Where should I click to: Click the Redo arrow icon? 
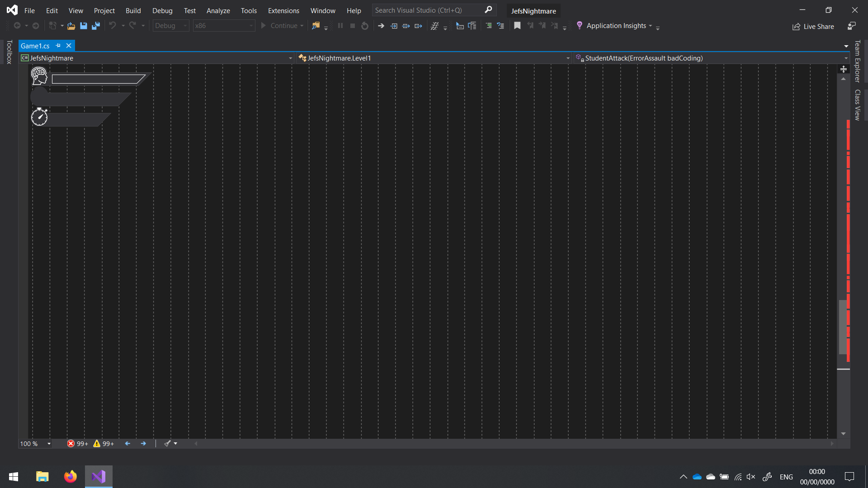point(132,26)
